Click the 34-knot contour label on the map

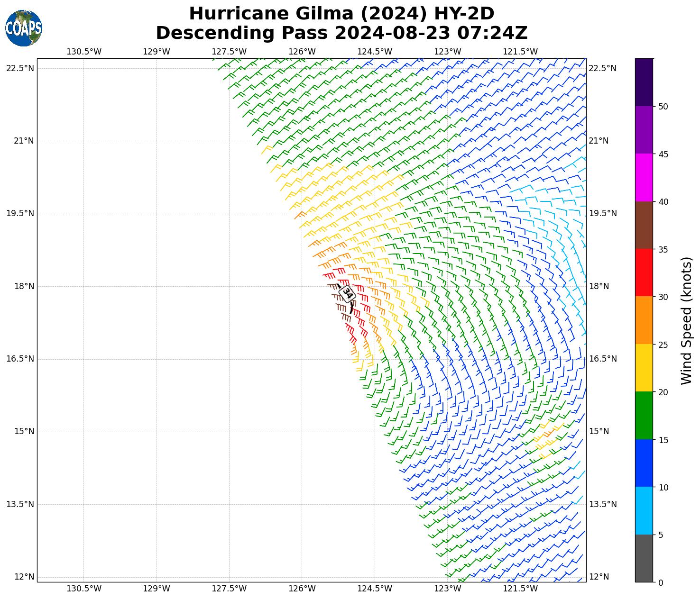pos(348,294)
